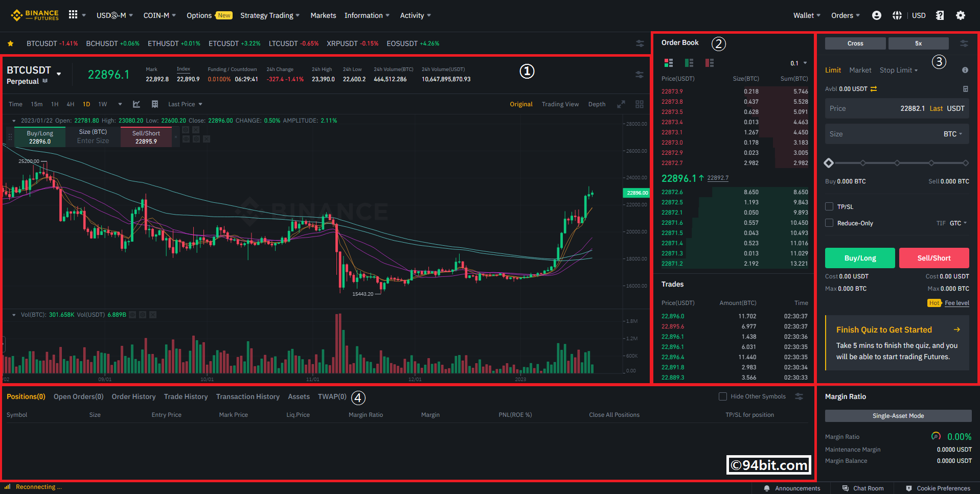Open settings gear in top bar
This screenshot has width=980, height=494.
960,15
